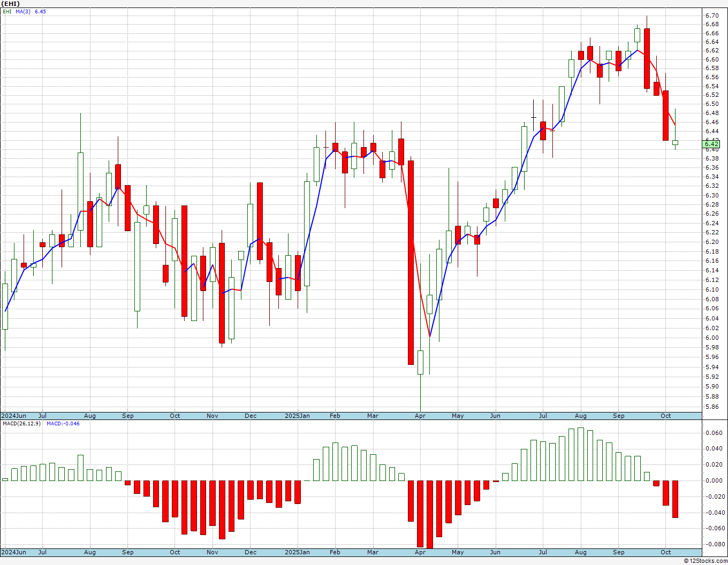Click the 5.90 price axis label
This screenshot has width=728, height=565.
[x=712, y=386]
